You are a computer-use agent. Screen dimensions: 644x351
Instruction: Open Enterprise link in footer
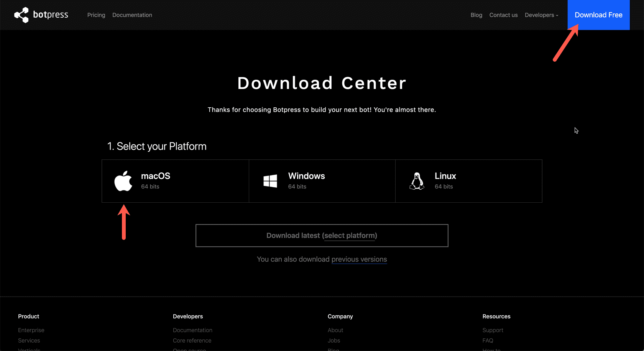coord(31,330)
